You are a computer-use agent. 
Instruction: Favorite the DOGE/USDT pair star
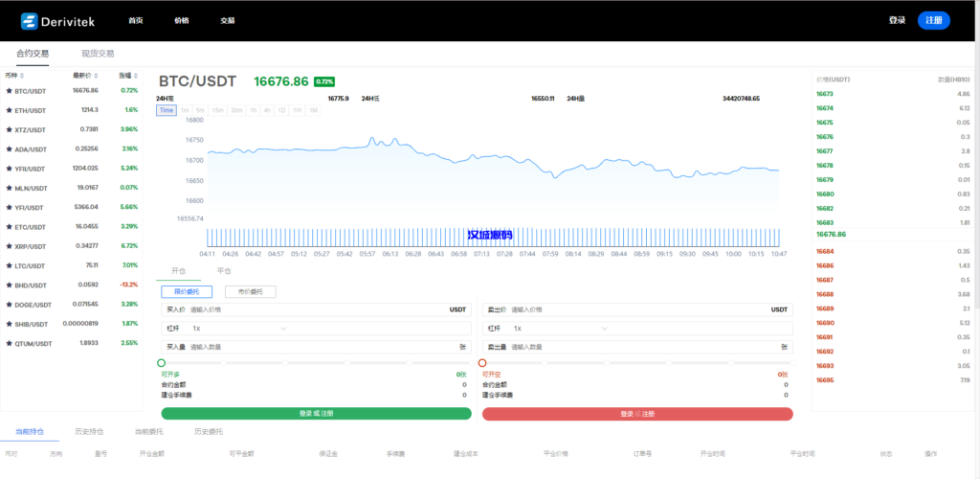[x=9, y=305]
